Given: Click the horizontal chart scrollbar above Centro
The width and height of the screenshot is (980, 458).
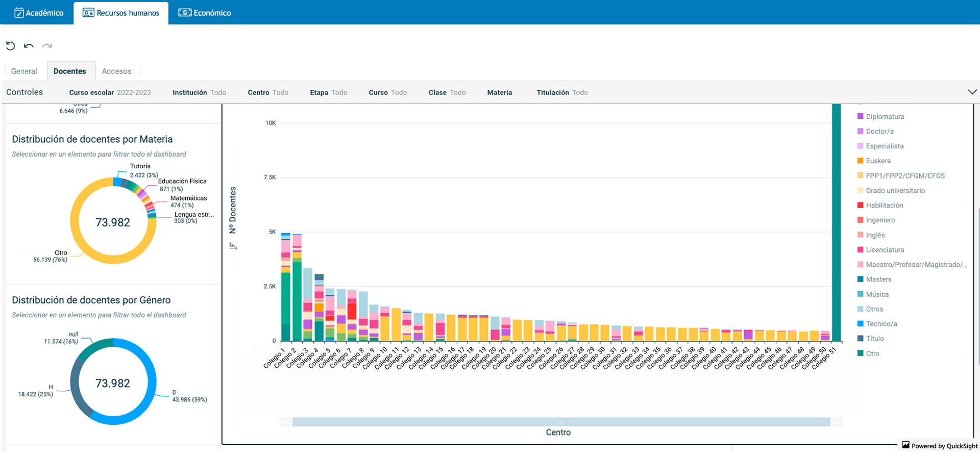Looking at the screenshot, I should pos(560,422).
